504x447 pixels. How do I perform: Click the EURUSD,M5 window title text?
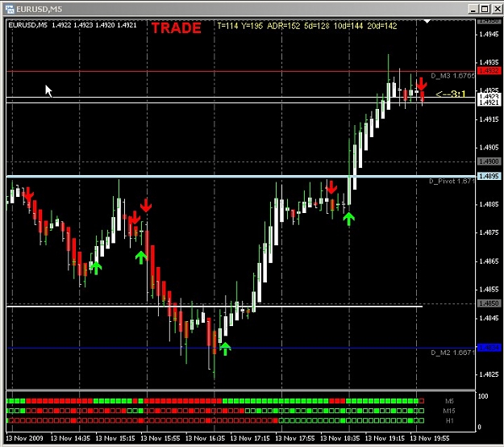tap(40, 9)
